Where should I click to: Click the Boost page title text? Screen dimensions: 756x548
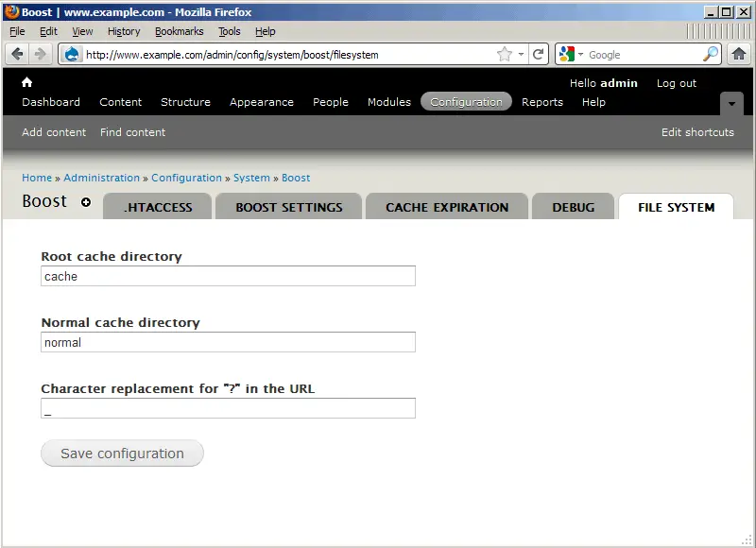tap(44, 201)
